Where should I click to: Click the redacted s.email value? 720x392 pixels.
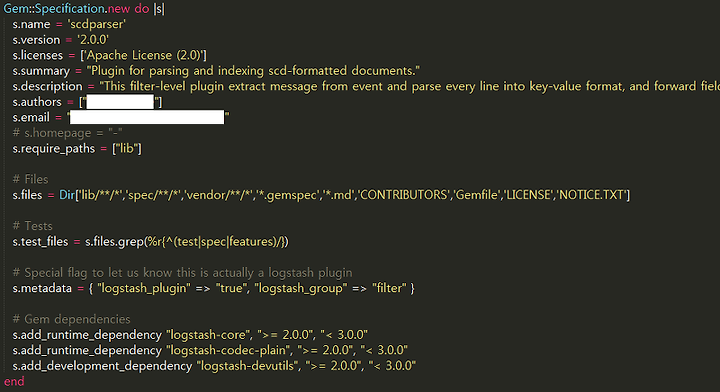[x=147, y=118]
